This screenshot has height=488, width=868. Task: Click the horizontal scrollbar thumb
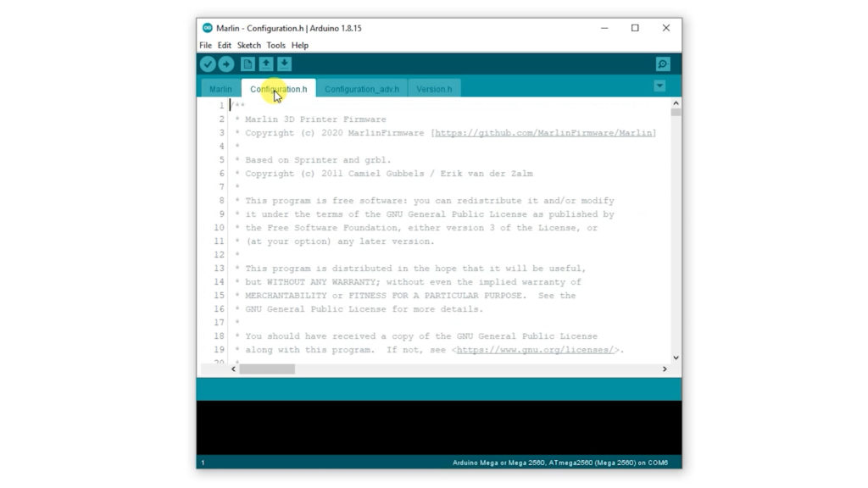(x=267, y=369)
